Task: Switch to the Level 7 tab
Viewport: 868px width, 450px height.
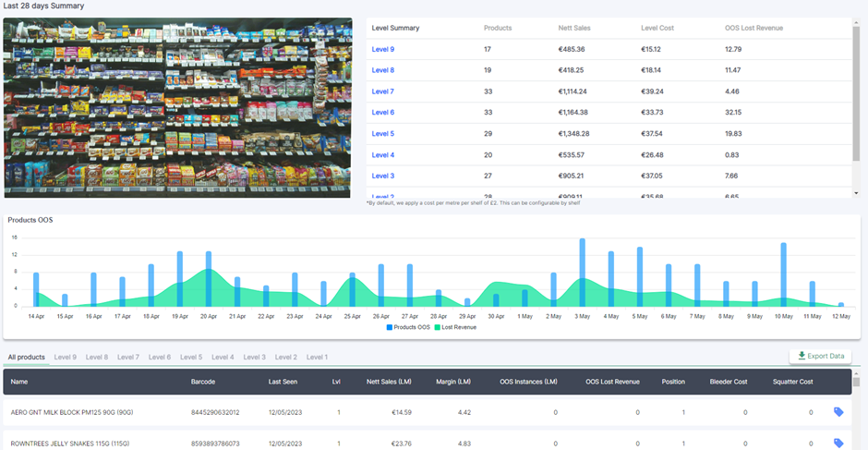Action: click(x=127, y=357)
